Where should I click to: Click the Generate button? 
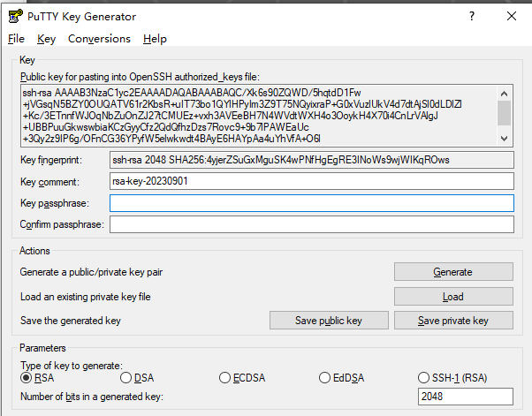click(453, 271)
